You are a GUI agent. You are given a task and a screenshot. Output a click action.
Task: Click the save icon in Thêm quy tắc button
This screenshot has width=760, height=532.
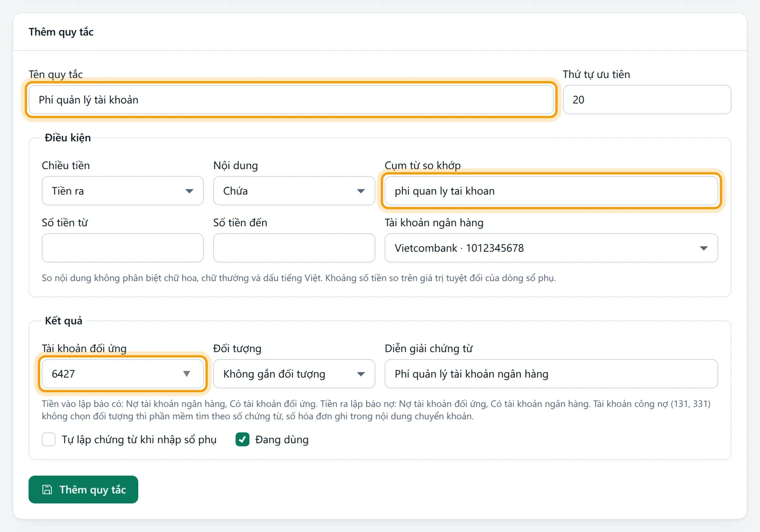[47, 490]
